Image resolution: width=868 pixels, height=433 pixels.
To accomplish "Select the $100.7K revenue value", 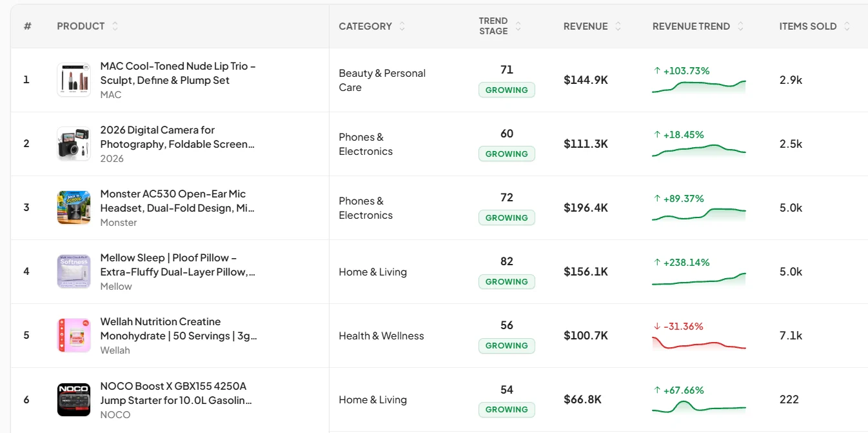I will coord(586,336).
